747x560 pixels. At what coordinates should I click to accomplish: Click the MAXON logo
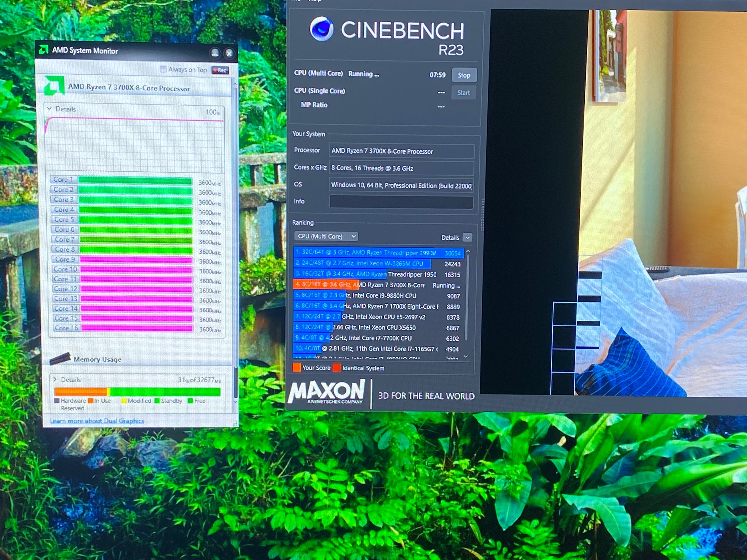coord(326,392)
